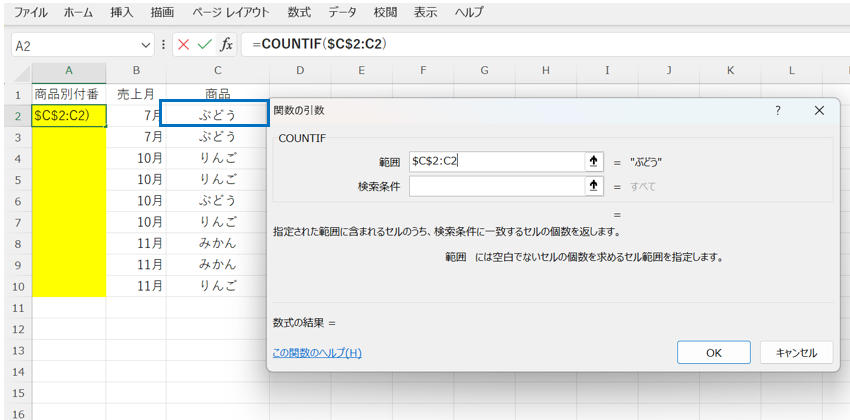Click into the 検索条件 input field
The image size is (850, 420).
click(495, 186)
